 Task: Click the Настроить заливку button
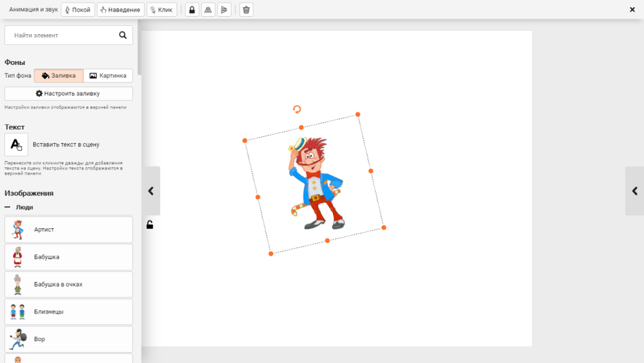click(x=68, y=93)
